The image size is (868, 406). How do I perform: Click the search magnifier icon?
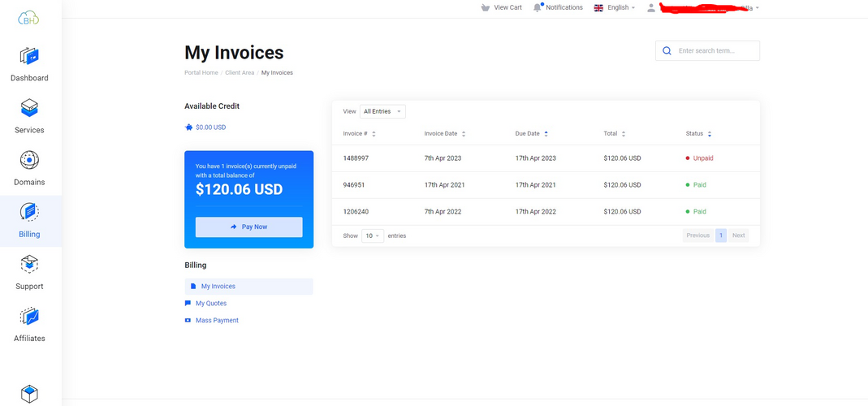(667, 50)
